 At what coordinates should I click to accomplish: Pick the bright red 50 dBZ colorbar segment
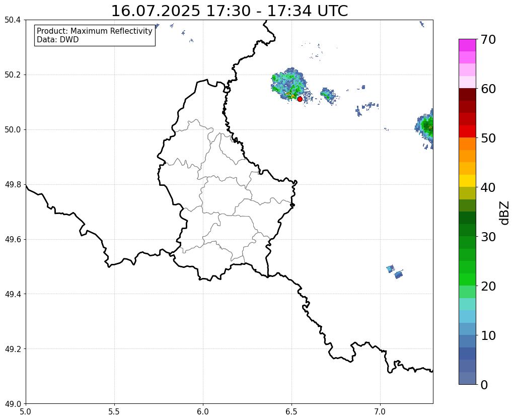point(467,131)
